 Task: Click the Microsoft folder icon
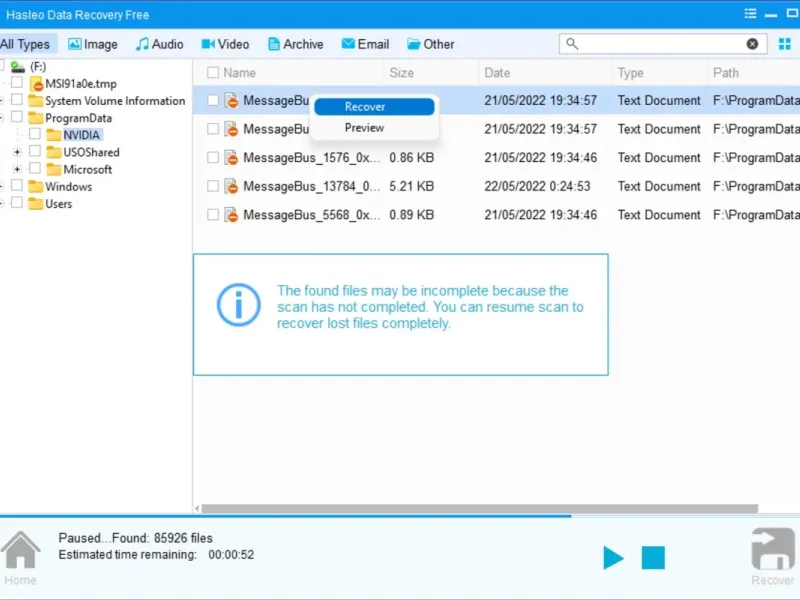tap(54, 169)
